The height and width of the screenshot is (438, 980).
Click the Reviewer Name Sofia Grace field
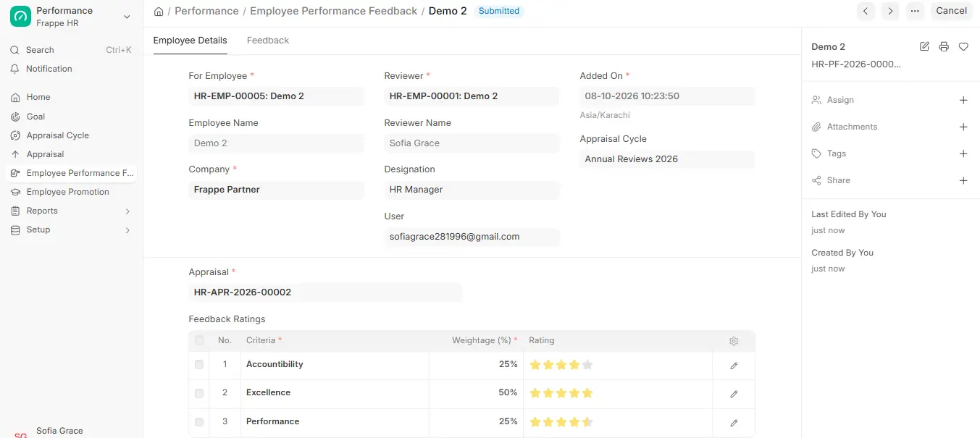point(471,143)
